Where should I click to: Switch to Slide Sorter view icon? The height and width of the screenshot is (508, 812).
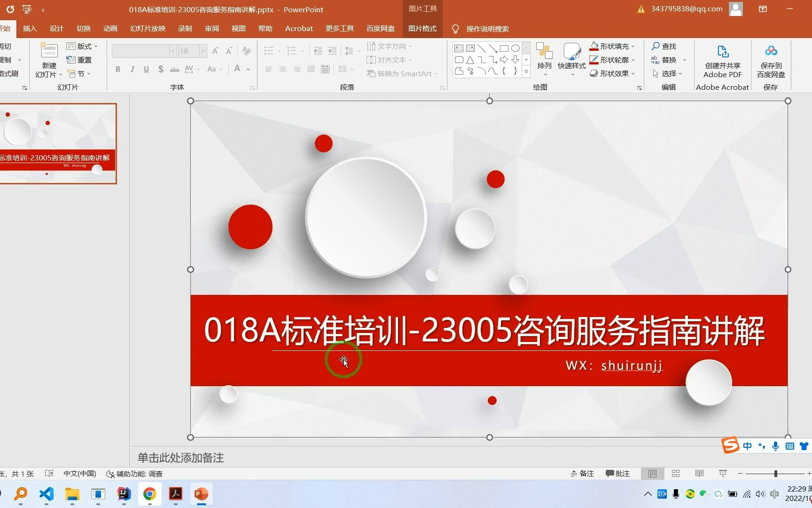(x=676, y=473)
